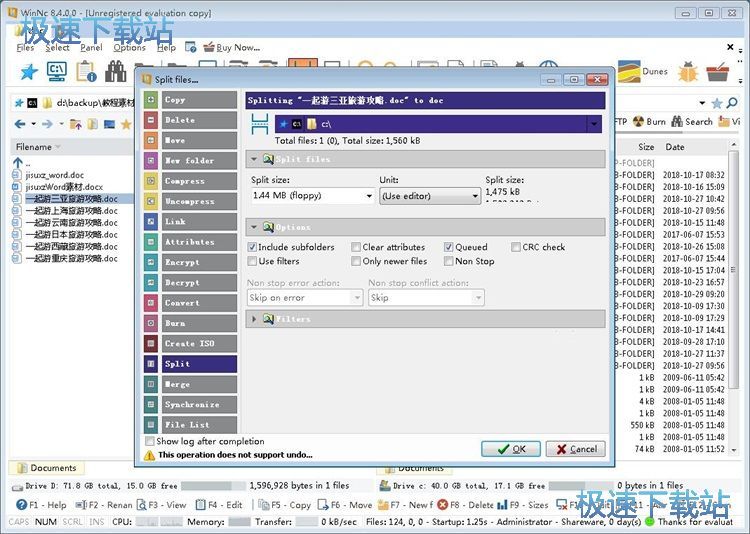Click the Copy operation icon in sidebar

coord(151,100)
